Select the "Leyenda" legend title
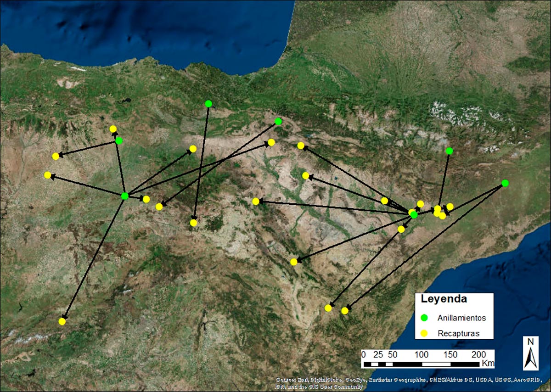The width and height of the screenshot is (551, 392). 444,299
